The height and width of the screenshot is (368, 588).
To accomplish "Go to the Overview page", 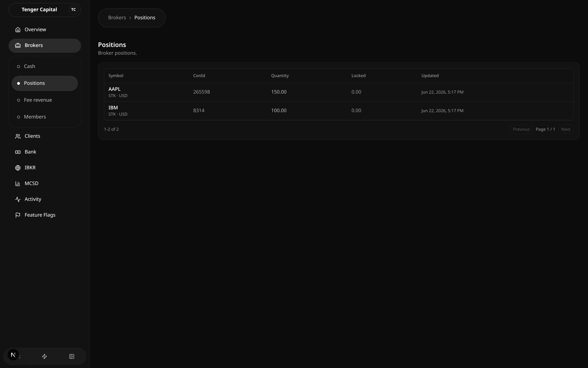I will tap(45, 30).
